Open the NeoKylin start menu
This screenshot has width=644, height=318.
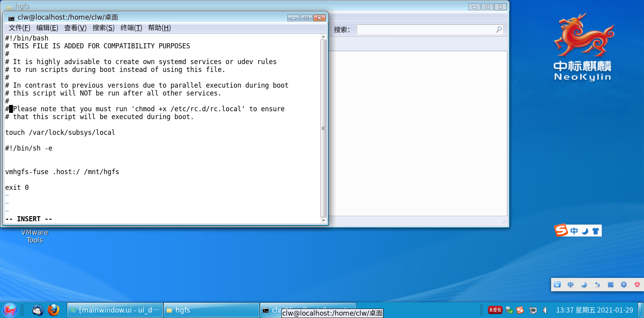tap(9, 310)
